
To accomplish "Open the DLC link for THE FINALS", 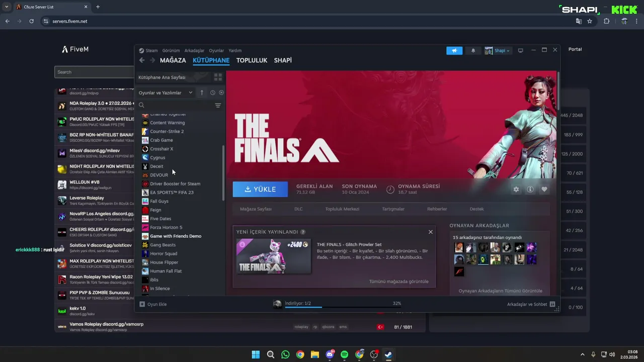I will click(x=298, y=209).
